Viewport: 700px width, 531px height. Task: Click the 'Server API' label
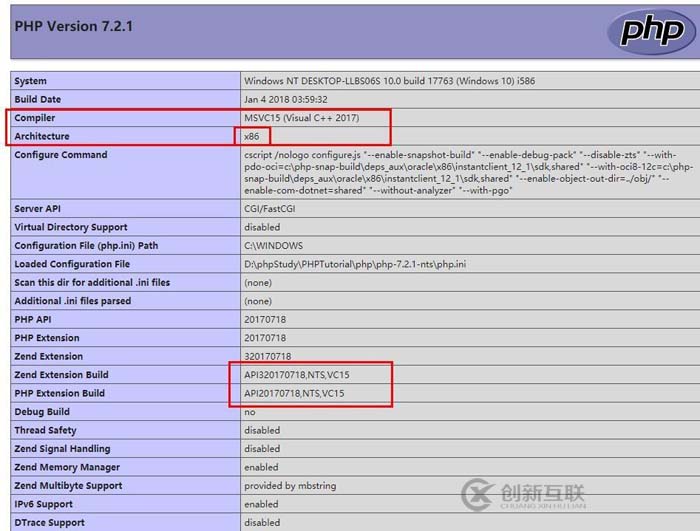coord(38,209)
